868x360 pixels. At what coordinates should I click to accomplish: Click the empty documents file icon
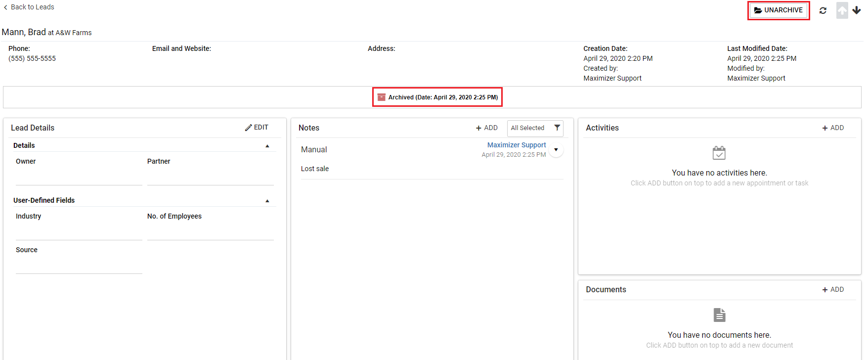pyautogui.click(x=720, y=315)
